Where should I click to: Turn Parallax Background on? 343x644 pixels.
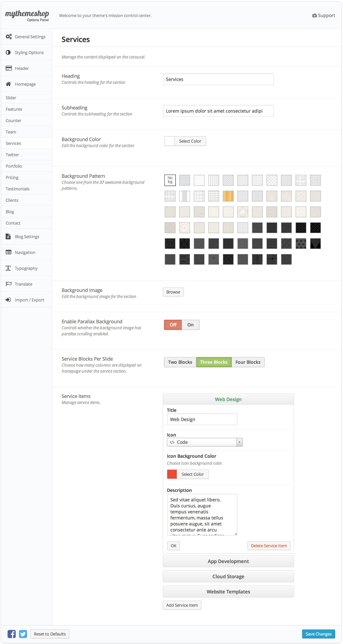pyautogui.click(x=190, y=325)
